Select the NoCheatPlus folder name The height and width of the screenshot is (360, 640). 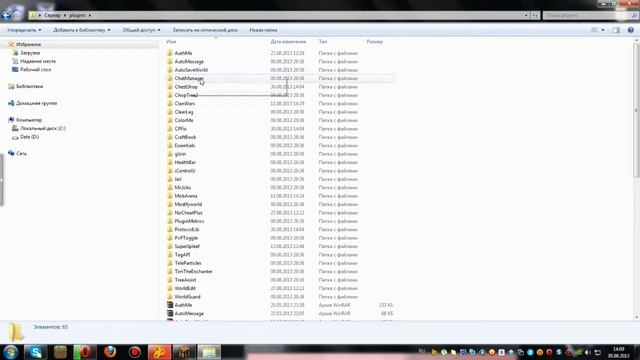coord(189,213)
